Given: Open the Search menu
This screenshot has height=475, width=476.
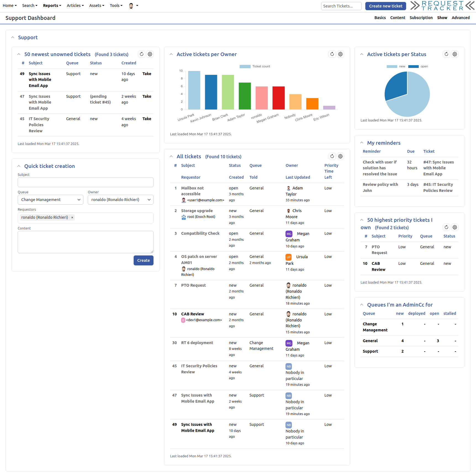Looking at the screenshot, I should point(30,6).
